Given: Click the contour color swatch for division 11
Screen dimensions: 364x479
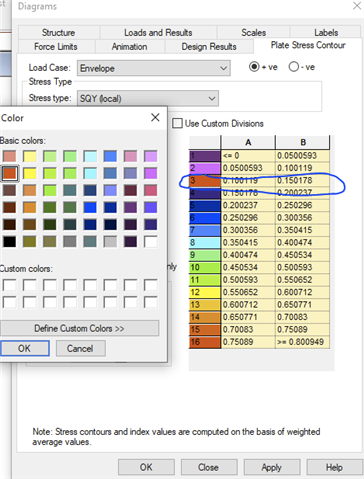Looking at the screenshot, I should (x=205, y=280).
